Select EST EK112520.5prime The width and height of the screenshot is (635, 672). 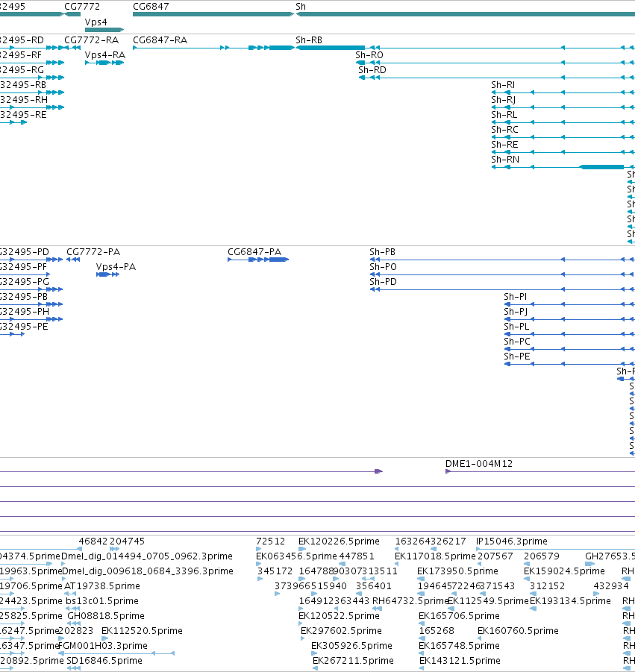click(x=142, y=631)
